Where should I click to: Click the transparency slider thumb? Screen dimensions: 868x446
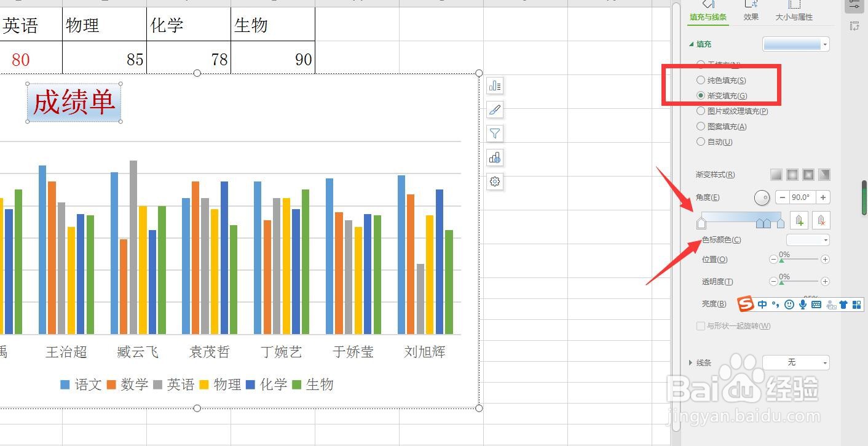(x=781, y=284)
